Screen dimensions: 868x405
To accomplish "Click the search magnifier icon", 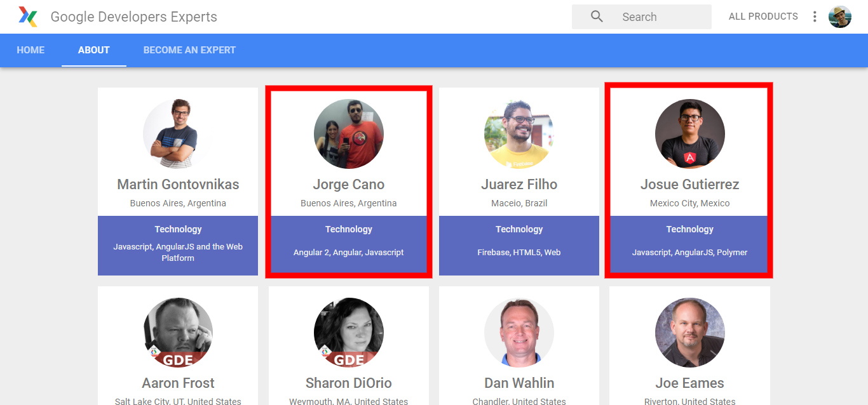I will (x=597, y=17).
